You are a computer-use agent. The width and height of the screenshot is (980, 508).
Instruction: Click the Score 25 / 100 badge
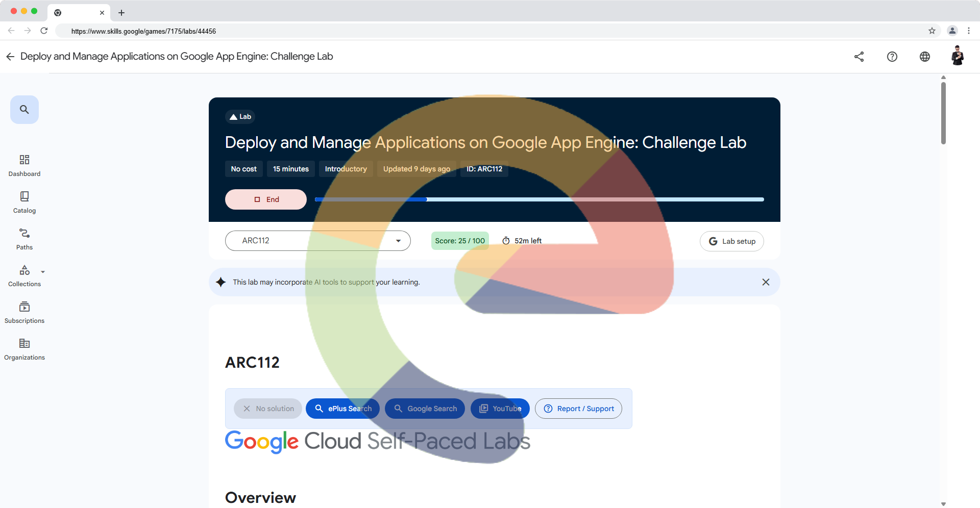coord(460,241)
